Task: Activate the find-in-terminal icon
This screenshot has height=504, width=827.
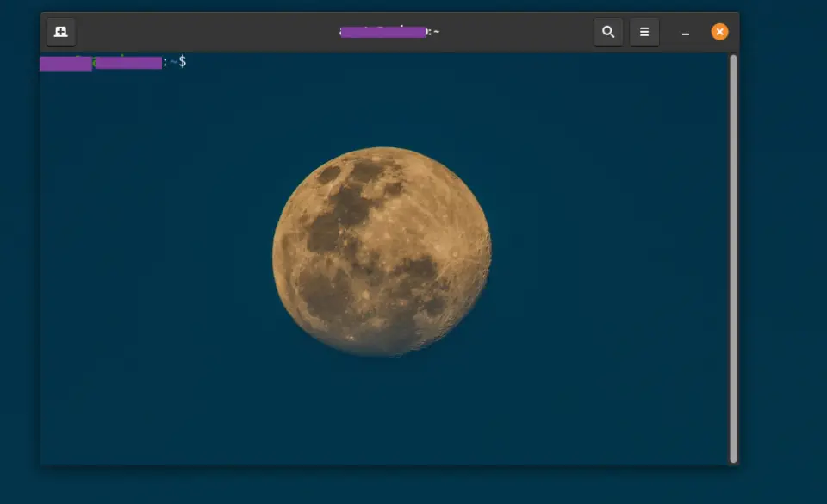Action: point(608,31)
